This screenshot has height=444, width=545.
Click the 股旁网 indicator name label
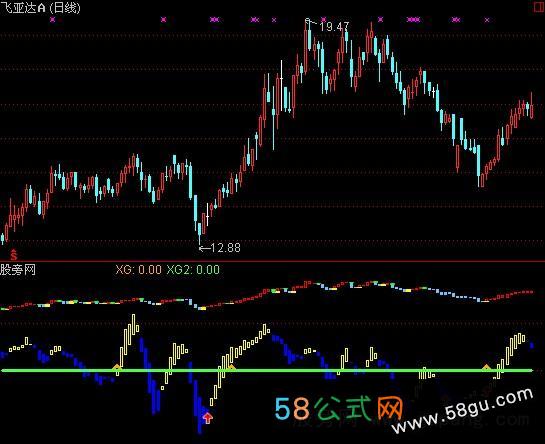pyautogui.click(x=18, y=269)
